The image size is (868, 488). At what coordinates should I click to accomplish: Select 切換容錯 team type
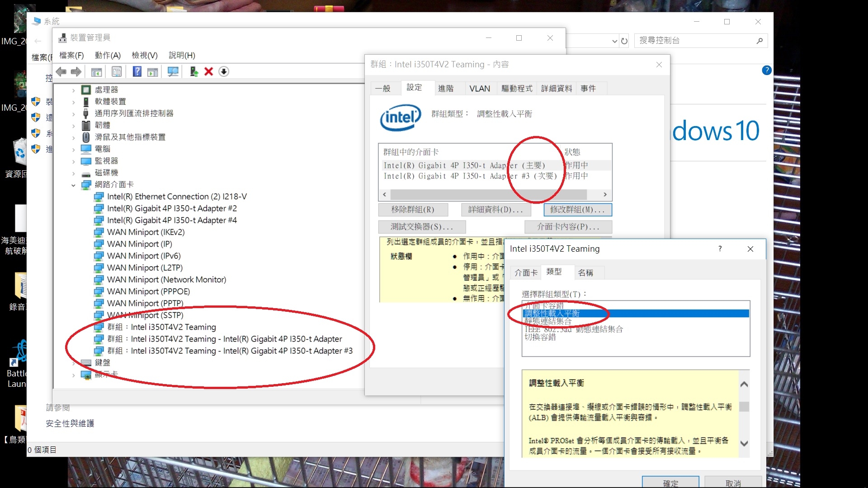point(540,337)
